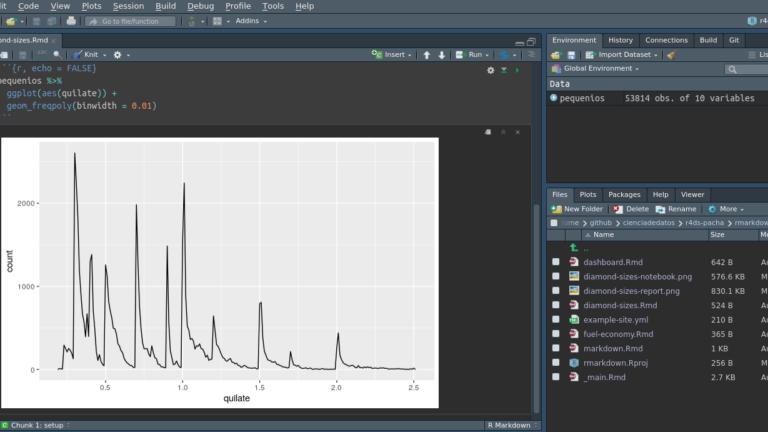Screen dimensions: 768x432
Task: Collapse the chunk output
Action: (x=503, y=132)
